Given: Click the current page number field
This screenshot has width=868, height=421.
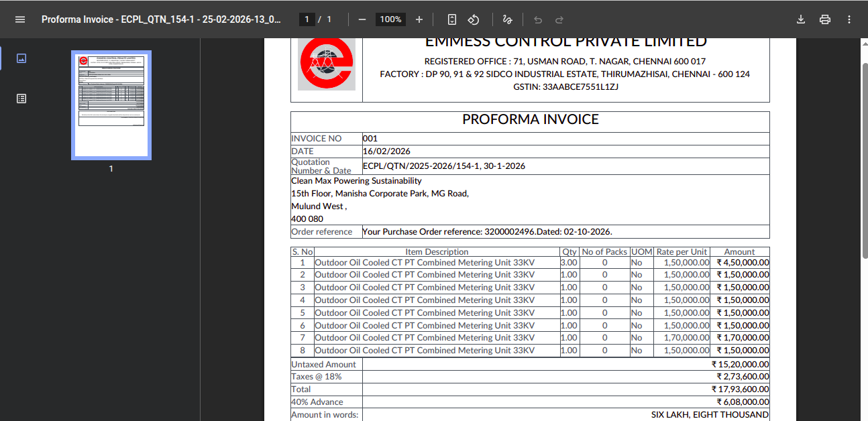Looking at the screenshot, I should click(307, 19).
